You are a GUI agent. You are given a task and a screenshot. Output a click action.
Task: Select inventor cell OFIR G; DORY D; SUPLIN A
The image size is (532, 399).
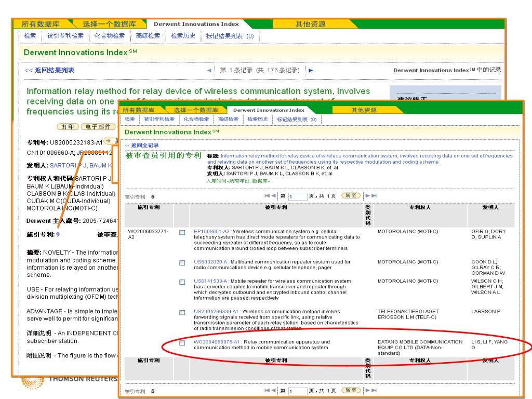pos(488,234)
